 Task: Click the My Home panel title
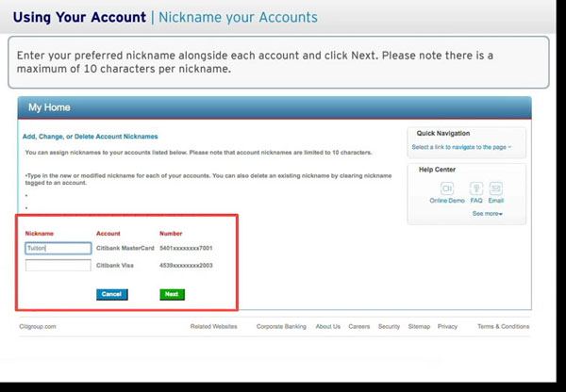(49, 107)
